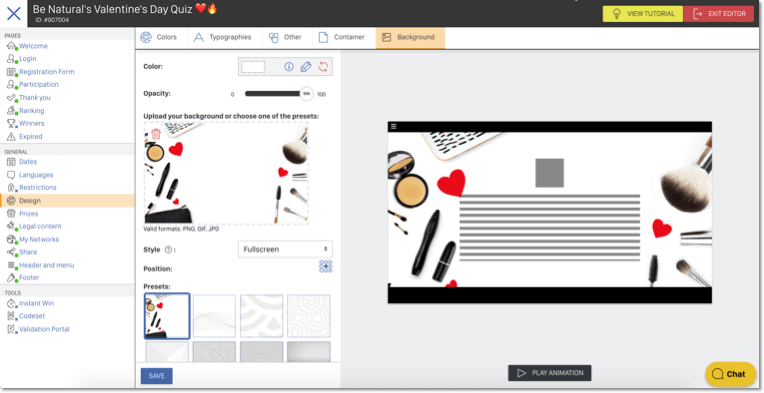Open the Thank you page
Viewport: 764px width, 393px height.
pyautogui.click(x=34, y=97)
